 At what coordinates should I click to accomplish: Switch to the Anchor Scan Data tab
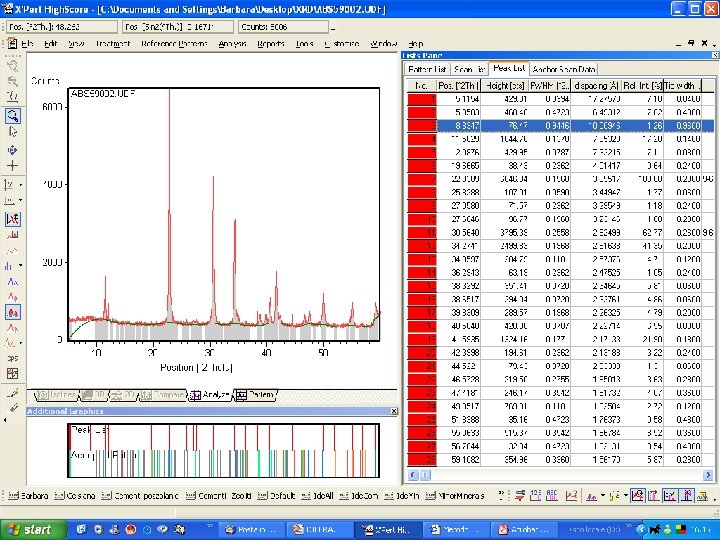[564, 69]
